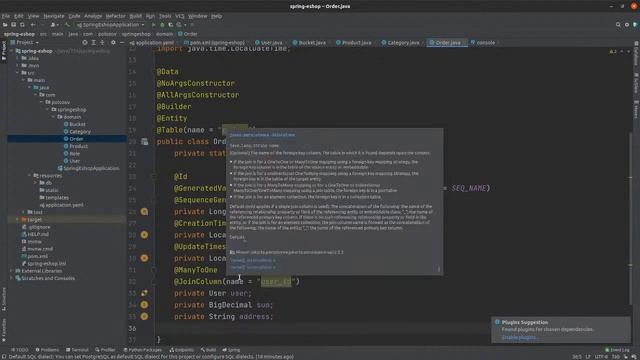Click the Back navigation arrow icon
The image size is (640, 360).
33,25
